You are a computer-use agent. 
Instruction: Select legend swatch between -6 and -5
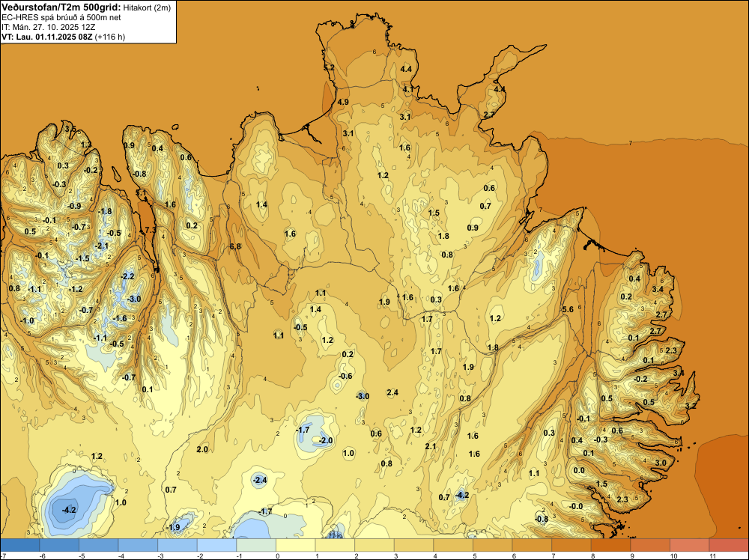(59, 545)
